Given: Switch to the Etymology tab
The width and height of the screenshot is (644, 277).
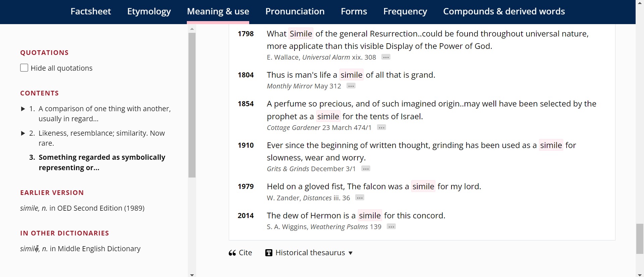Looking at the screenshot, I should coord(149,11).
